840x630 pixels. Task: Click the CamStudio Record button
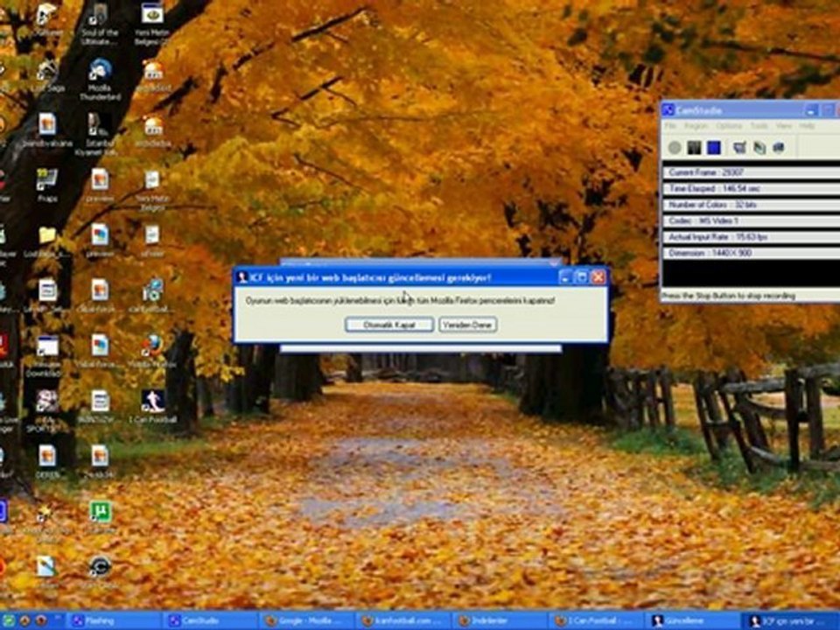point(675,147)
